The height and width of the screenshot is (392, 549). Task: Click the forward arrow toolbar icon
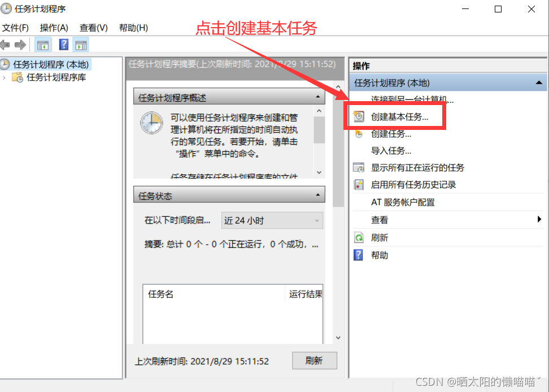click(x=20, y=45)
